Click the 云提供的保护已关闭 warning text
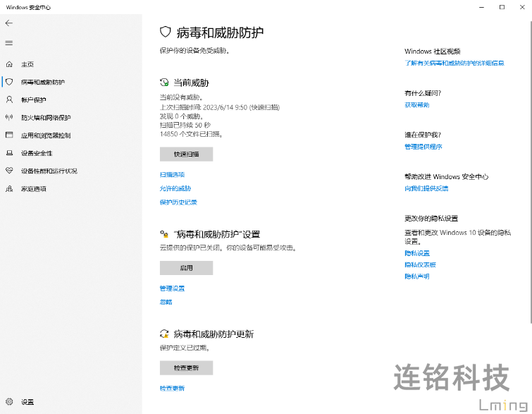 pyautogui.click(x=229, y=248)
